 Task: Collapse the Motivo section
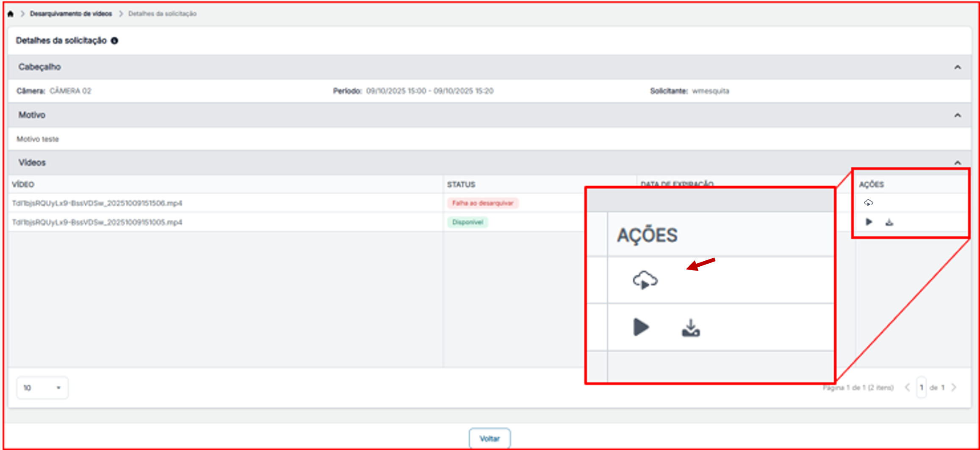tap(958, 115)
